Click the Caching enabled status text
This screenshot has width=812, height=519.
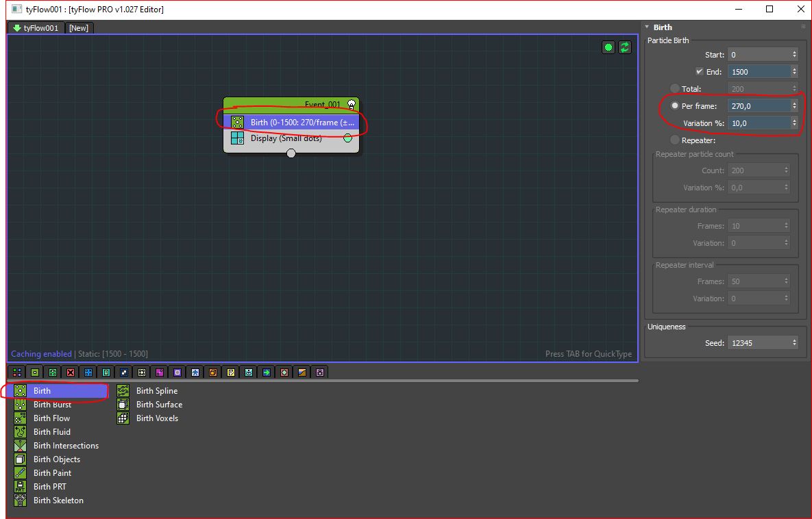coord(41,354)
